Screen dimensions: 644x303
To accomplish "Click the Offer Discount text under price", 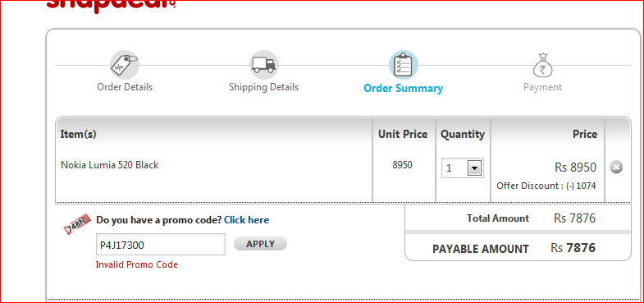I will tap(546, 186).
